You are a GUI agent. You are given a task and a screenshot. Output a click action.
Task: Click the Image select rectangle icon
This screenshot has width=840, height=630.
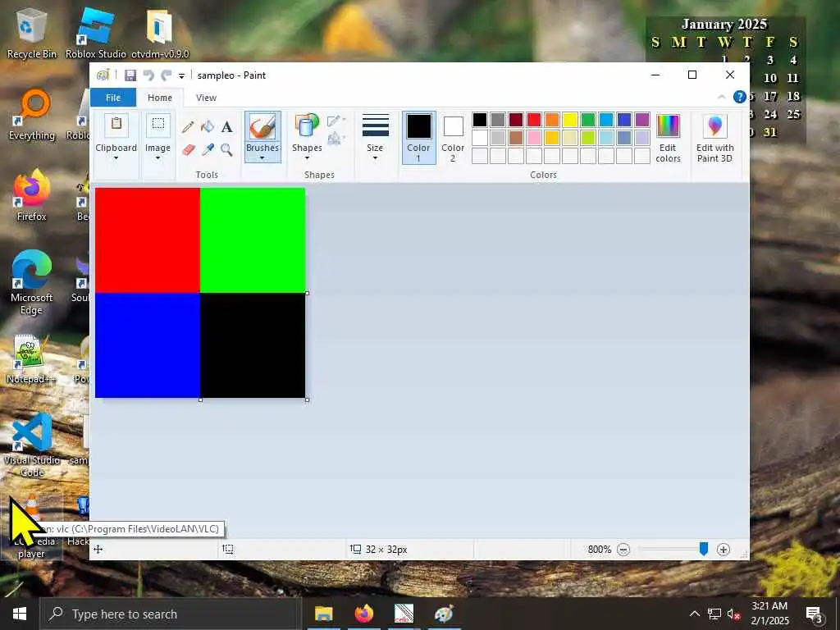coord(158,126)
